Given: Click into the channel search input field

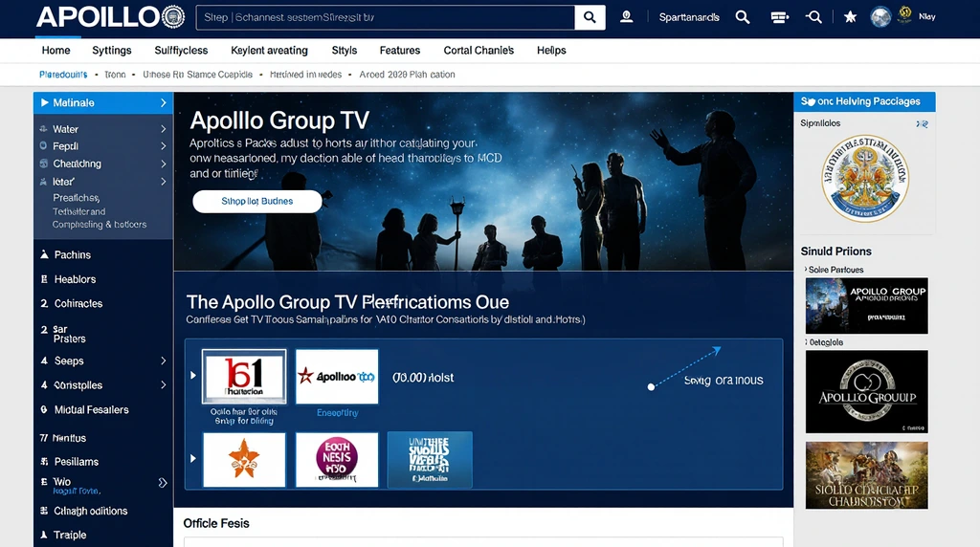Looking at the screenshot, I should click(x=385, y=17).
